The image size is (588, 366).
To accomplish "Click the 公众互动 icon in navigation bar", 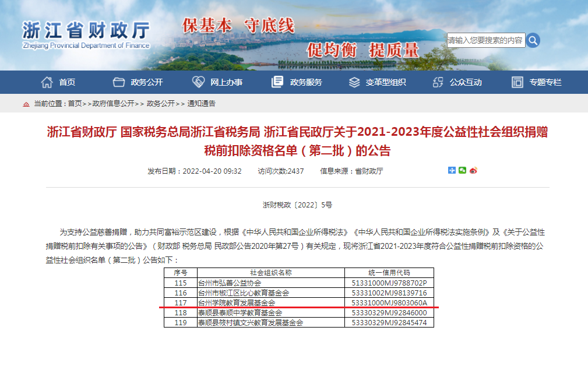I will click(x=438, y=82).
